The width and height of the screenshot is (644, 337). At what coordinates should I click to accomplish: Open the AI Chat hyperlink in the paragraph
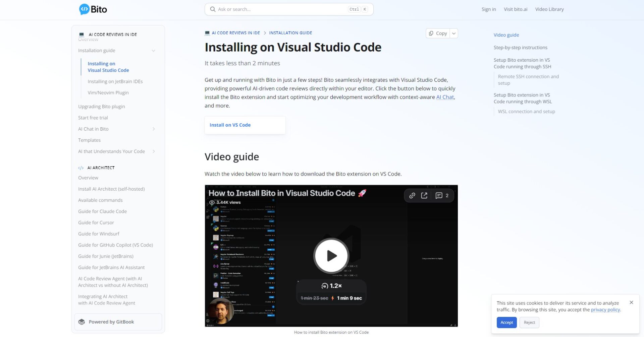pyautogui.click(x=445, y=97)
